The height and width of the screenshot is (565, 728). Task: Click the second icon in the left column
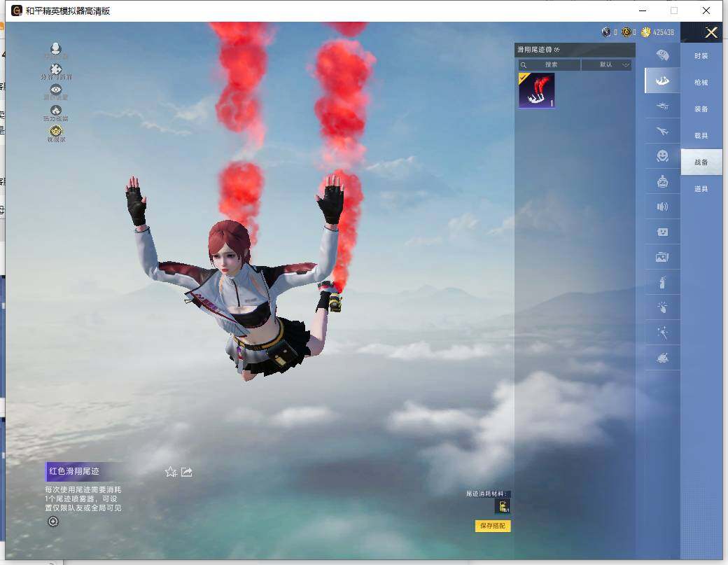click(56, 69)
